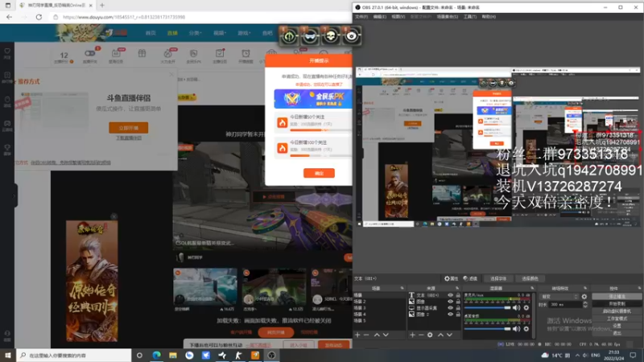Click the desktop audio volume slider in OBS mixer

click(488, 328)
